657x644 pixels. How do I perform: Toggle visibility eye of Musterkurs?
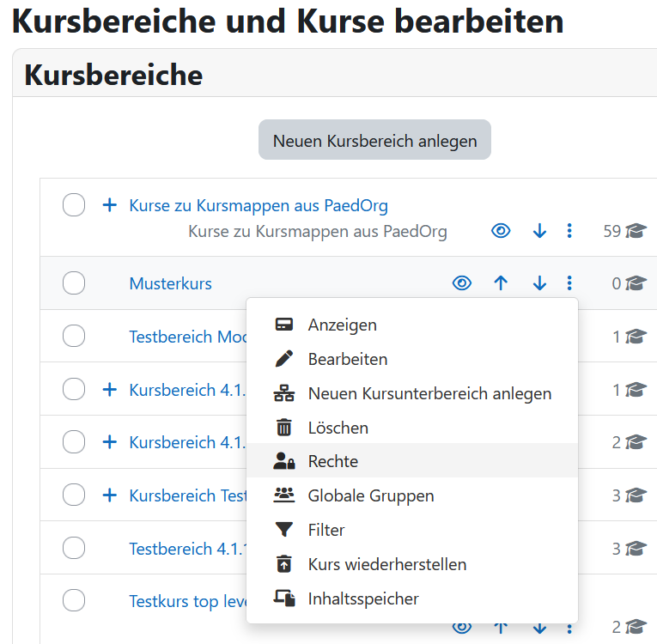tap(462, 283)
